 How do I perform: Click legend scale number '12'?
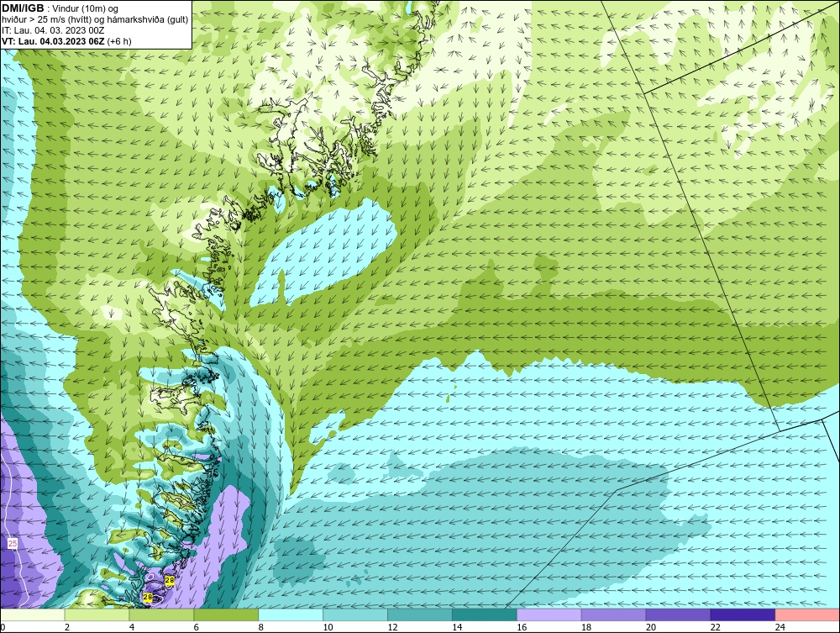pyautogui.click(x=392, y=627)
